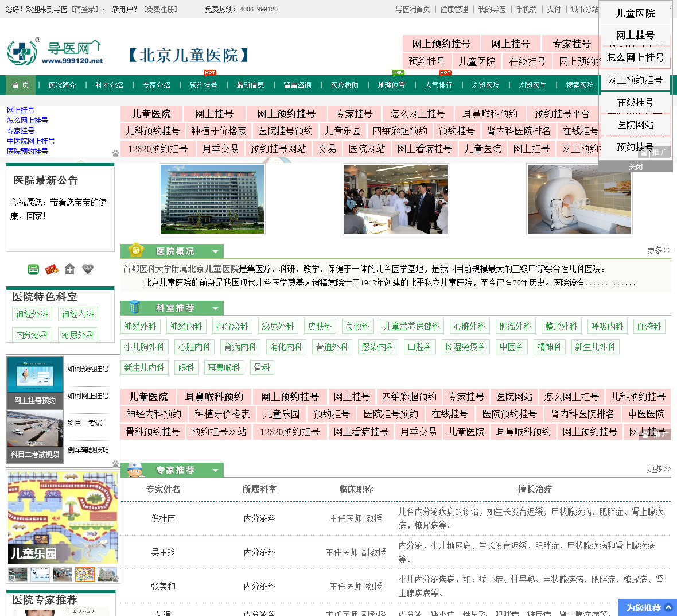Click 为您推荐 button at bottom right
This screenshot has height=616, width=677.
click(x=647, y=607)
